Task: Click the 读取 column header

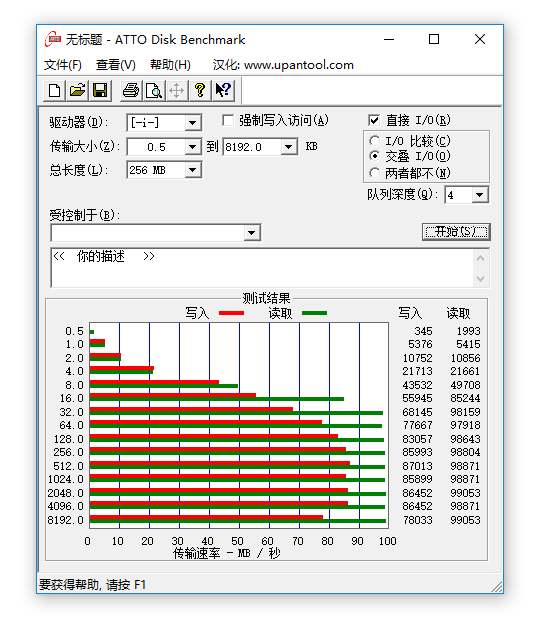Action: (x=458, y=313)
